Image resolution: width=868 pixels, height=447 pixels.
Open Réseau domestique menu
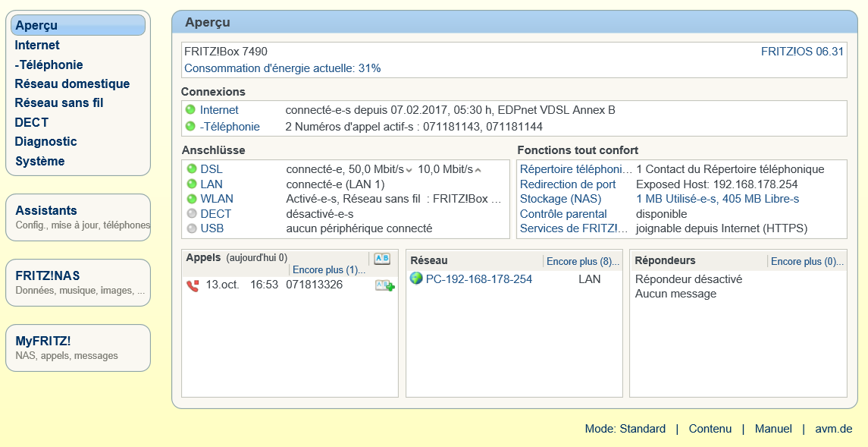(x=72, y=83)
